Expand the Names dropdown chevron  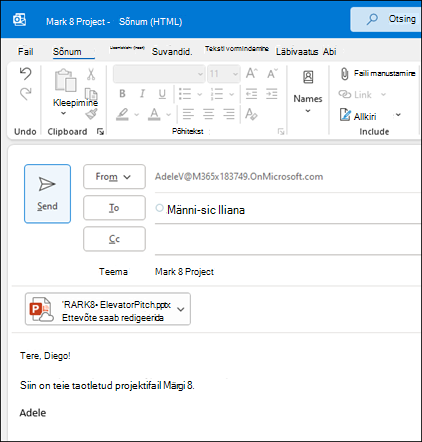pyautogui.click(x=308, y=111)
